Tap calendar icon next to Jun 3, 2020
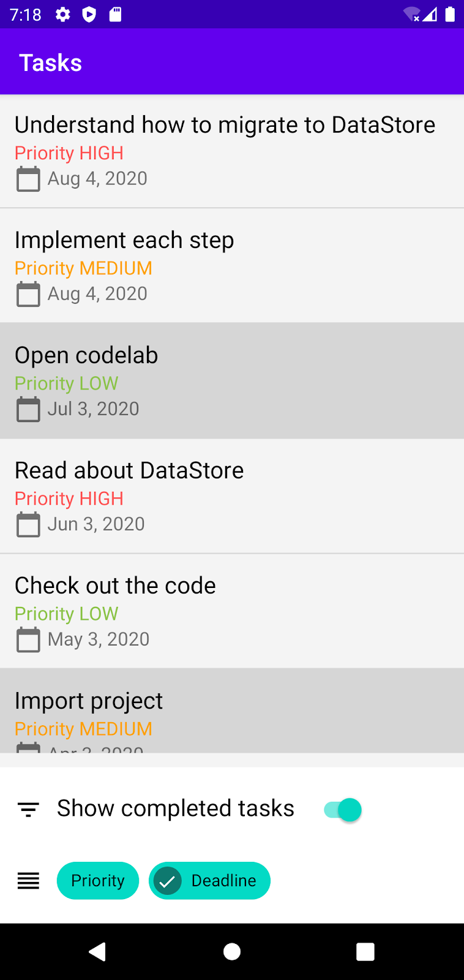464x980 pixels. 28,524
